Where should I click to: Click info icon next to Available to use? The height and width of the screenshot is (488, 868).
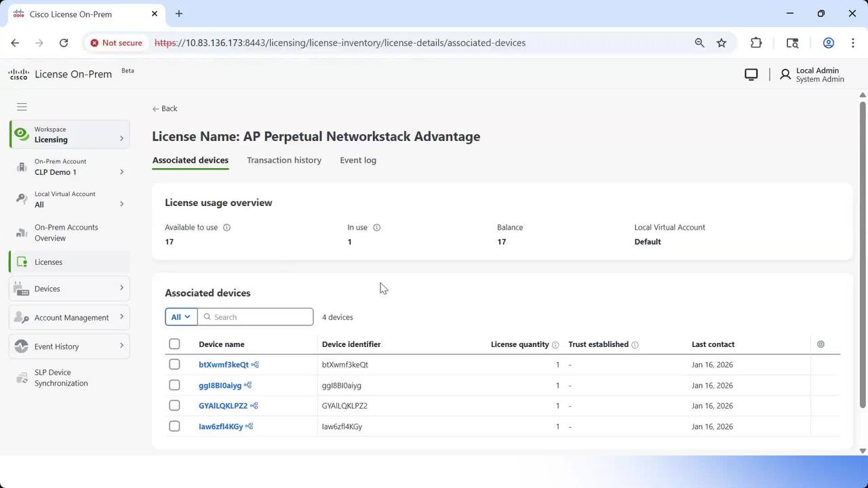(226, 228)
